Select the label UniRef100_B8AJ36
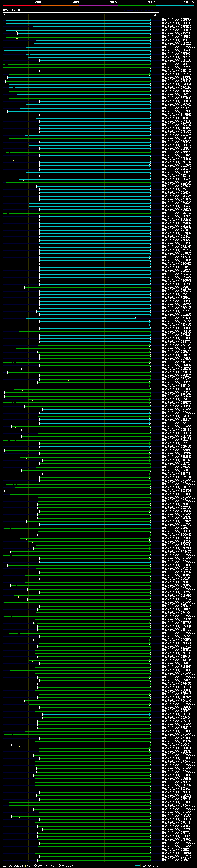The image size is (197, 868). [x=177, y=139]
